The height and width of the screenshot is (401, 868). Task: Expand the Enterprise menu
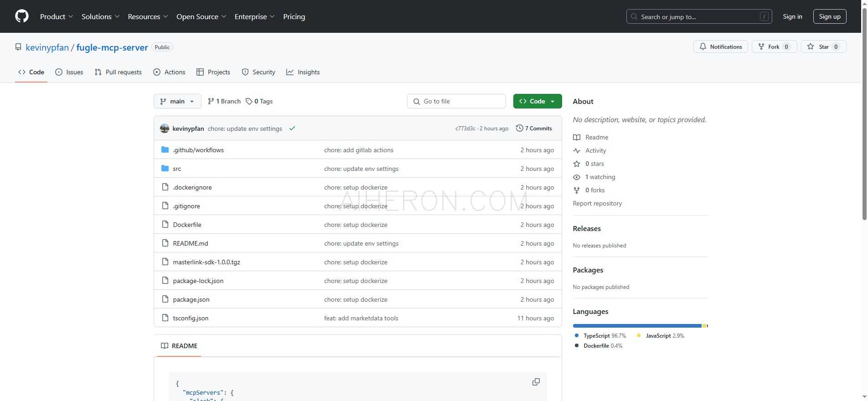pyautogui.click(x=254, y=16)
